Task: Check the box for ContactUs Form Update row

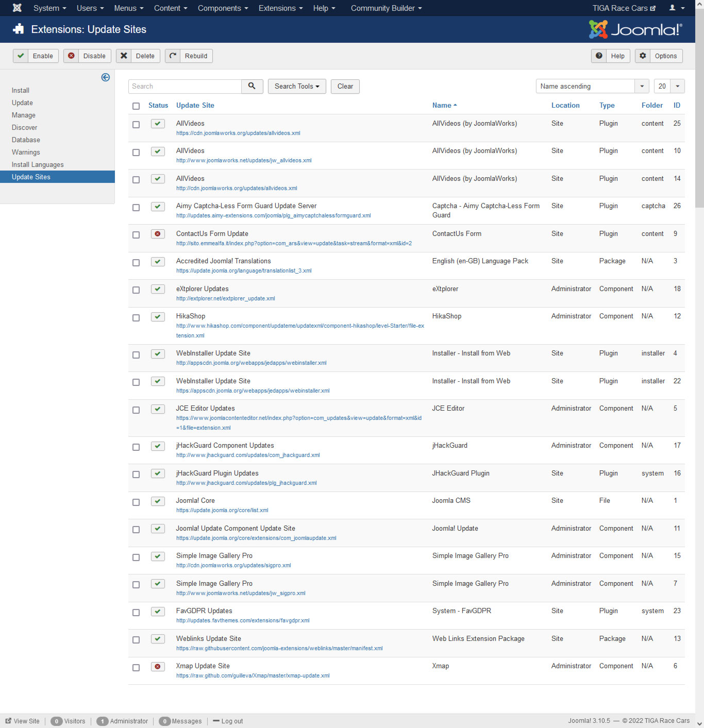Action: (136, 235)
